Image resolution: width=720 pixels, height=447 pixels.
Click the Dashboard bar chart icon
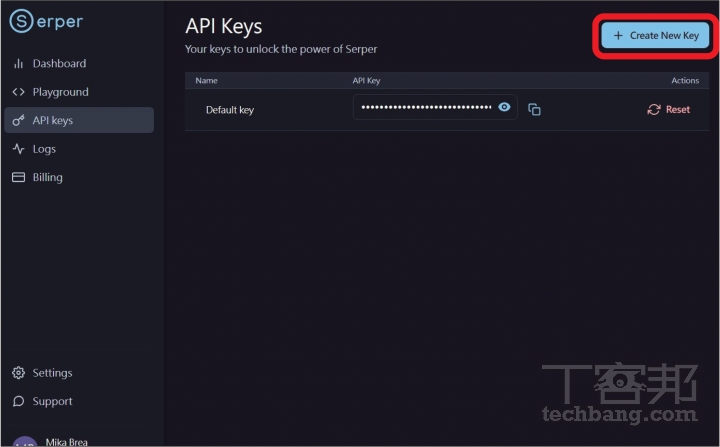(18, 63)
